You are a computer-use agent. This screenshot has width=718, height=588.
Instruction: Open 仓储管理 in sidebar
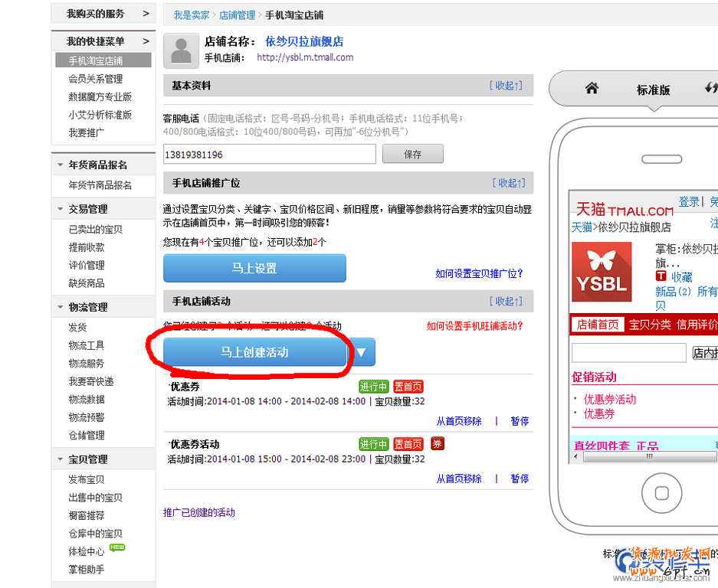click(x=87, y=435)
